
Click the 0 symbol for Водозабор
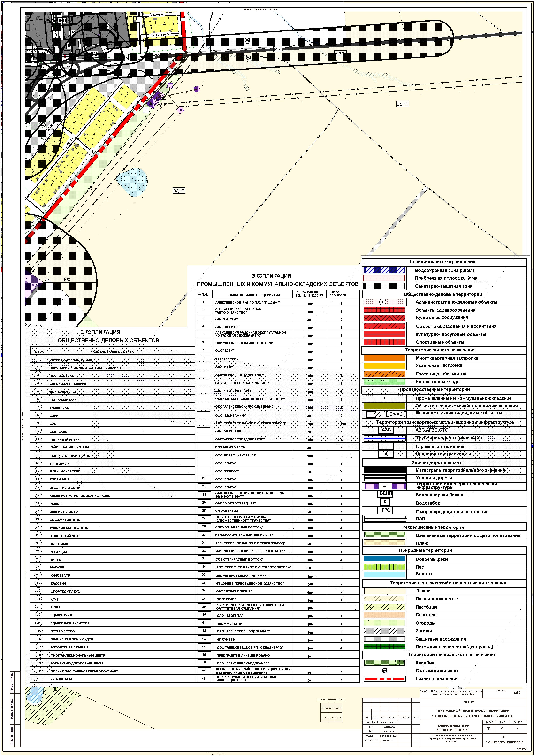tap(385, 502)
